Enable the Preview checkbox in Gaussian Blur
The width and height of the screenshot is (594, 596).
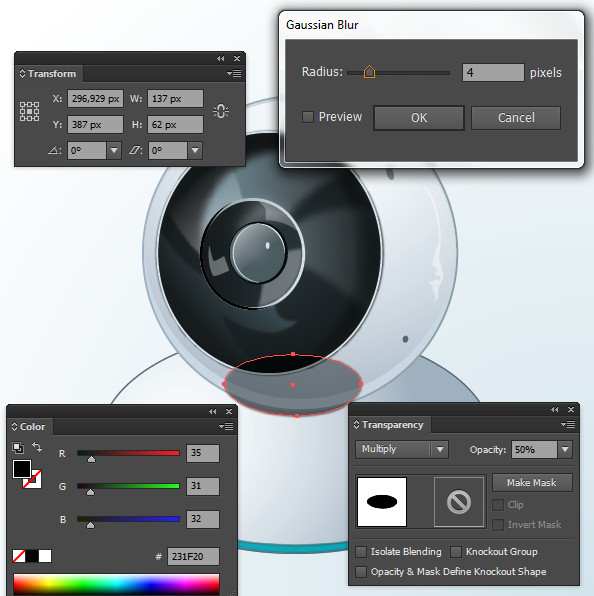(308, 117)
